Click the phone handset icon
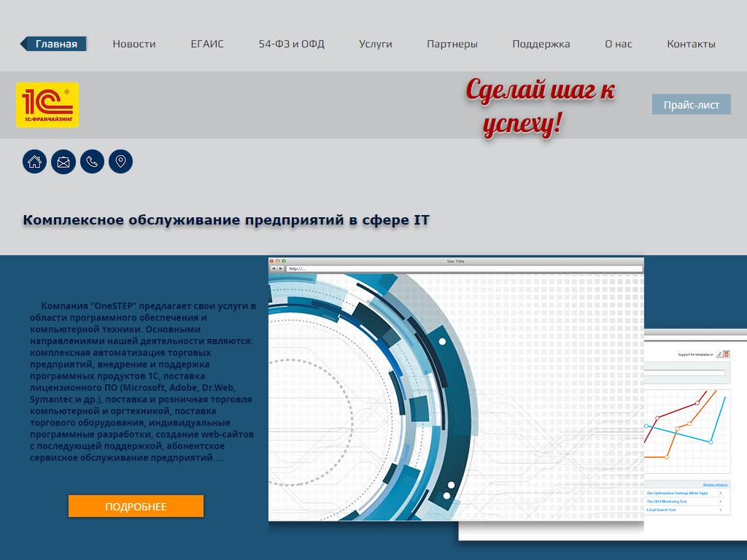This screenshot has width=747, height=560. coord(92,162)
